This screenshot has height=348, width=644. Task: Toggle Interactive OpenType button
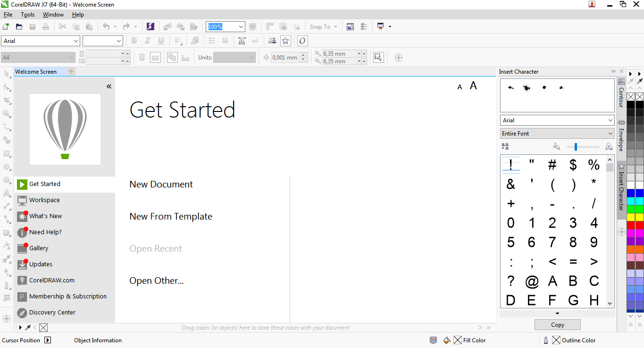[303, 41]
